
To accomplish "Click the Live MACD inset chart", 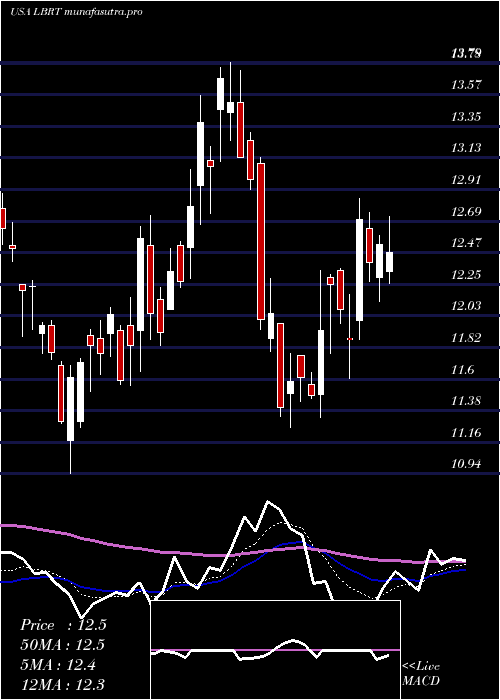I will (275, 650).
